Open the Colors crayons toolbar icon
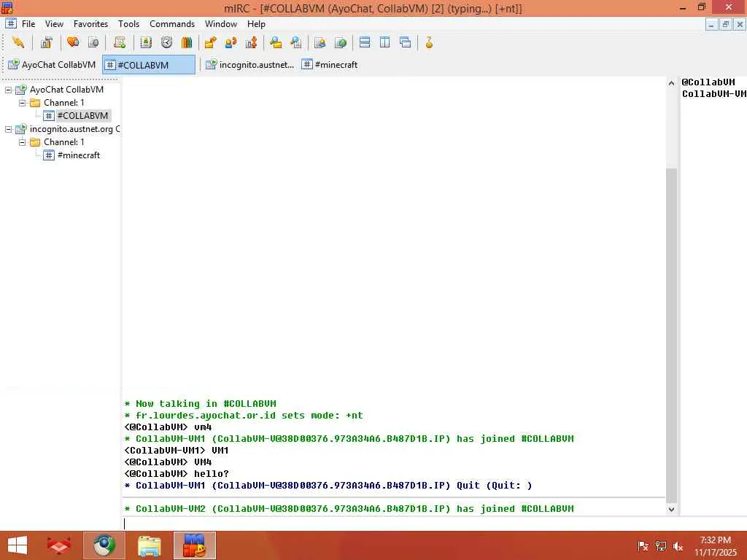The width and height of the screenshot is (747, 560). [x=187, y=43]
